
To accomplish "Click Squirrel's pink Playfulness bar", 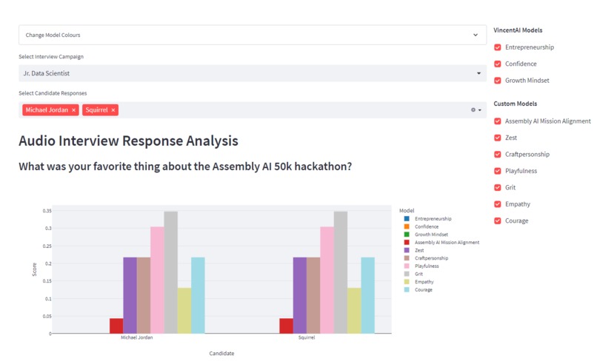I will (x=327, y=280).
